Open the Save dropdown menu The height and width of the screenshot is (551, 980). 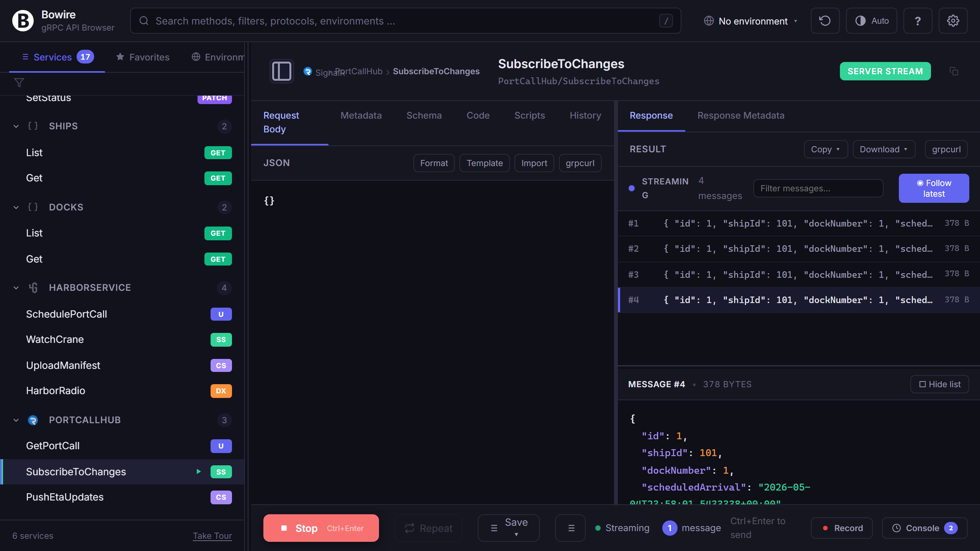509,528
